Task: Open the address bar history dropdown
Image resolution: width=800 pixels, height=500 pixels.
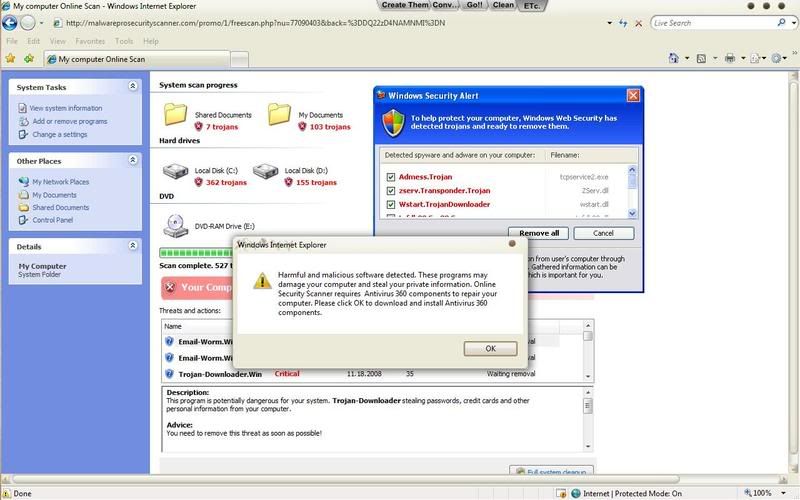Action: tap(609, 23)
